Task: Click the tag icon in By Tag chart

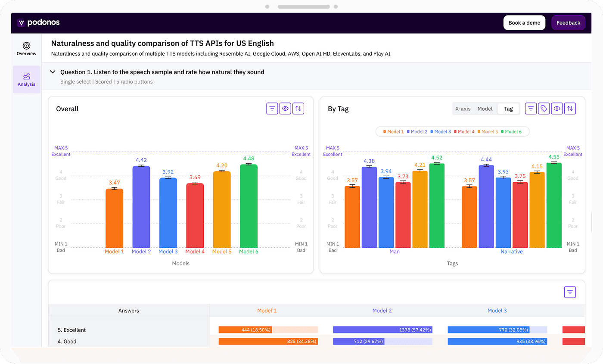Action: click(544, 109)
